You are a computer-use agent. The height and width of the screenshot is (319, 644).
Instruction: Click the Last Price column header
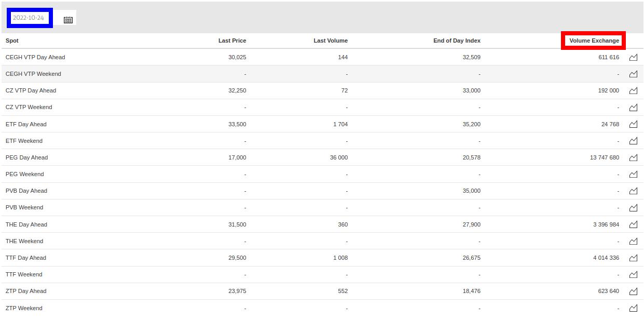pyautogui.click(x=232, y=41)
